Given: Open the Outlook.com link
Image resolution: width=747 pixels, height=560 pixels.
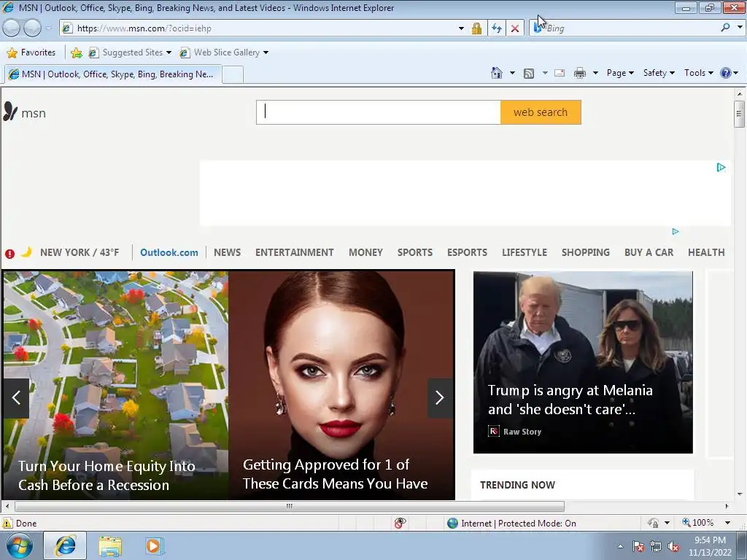Looking at the screenshot, I should [169, 252].
